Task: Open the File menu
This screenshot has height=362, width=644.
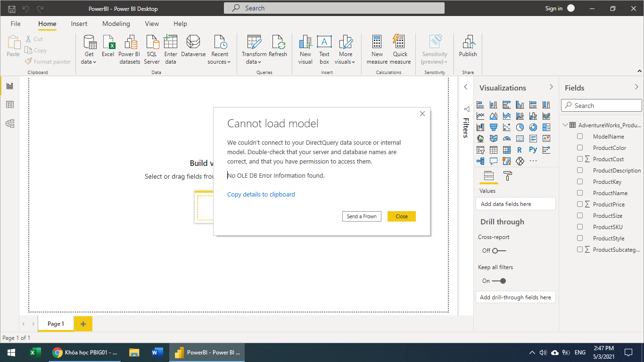Action: (x=16, y=24)
